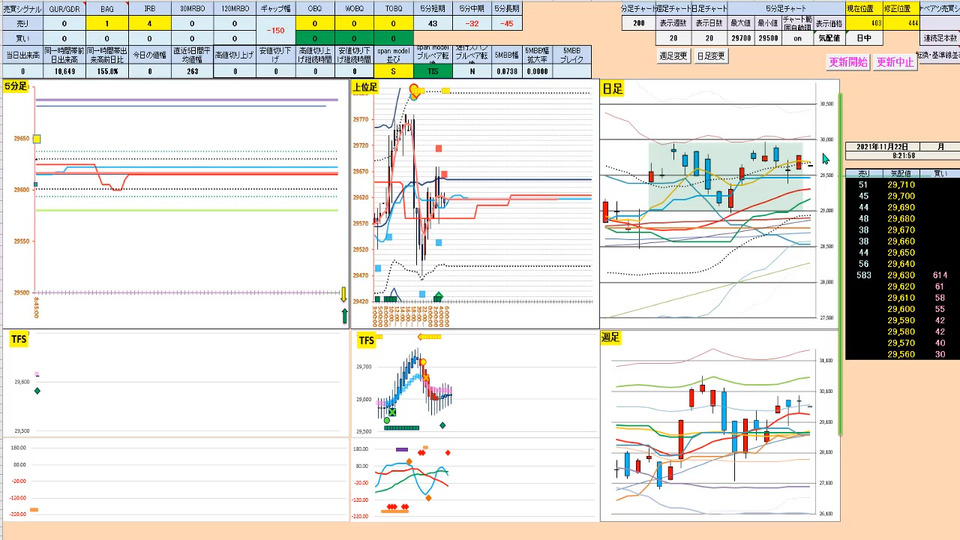Click the order book price 29,600
The height and width of the screenshot is (540, 960).
coord(901,309)
